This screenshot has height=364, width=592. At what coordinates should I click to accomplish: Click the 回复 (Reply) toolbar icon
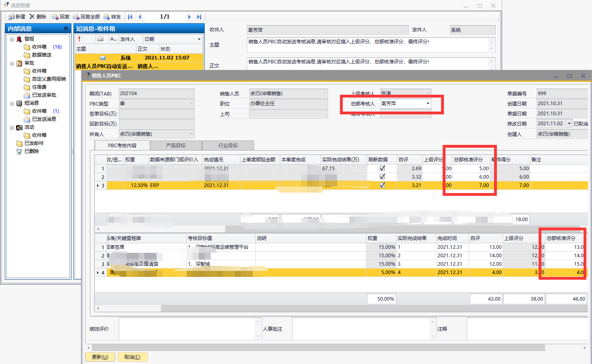click(x=55, y=17)
